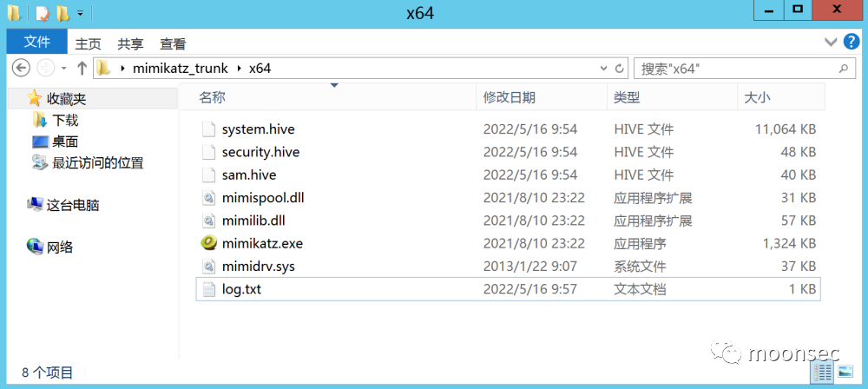Switch to the 共享 ribbon tab
This screenshot has height=389, width=868.
click(x=131, y=43)
